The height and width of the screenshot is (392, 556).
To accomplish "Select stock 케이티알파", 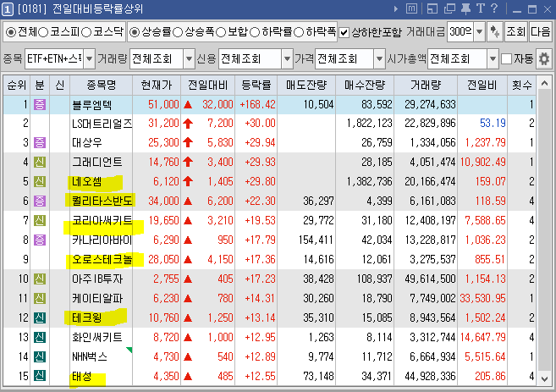I will pos(97,298).
